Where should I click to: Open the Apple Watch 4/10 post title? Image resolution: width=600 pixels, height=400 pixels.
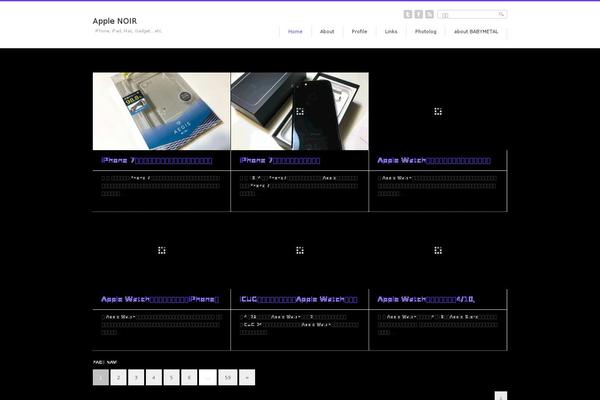(426, 299)
